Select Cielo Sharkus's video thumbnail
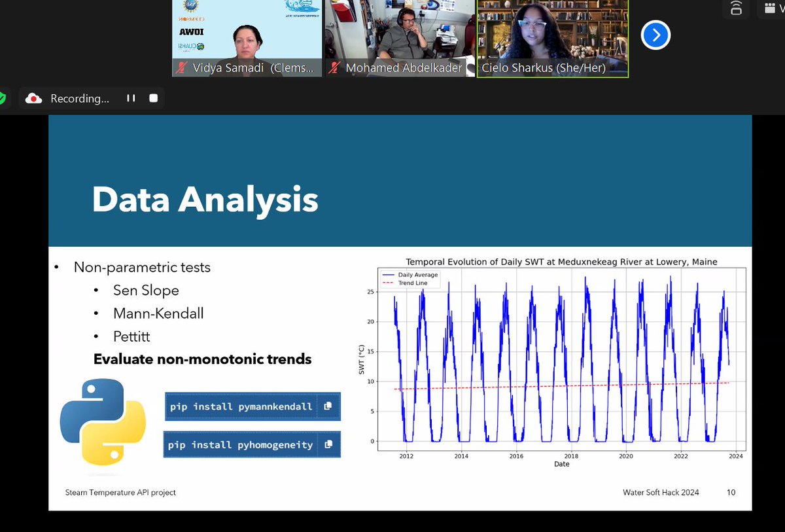This screenshot has width=785, height=532. coord(552,39)
